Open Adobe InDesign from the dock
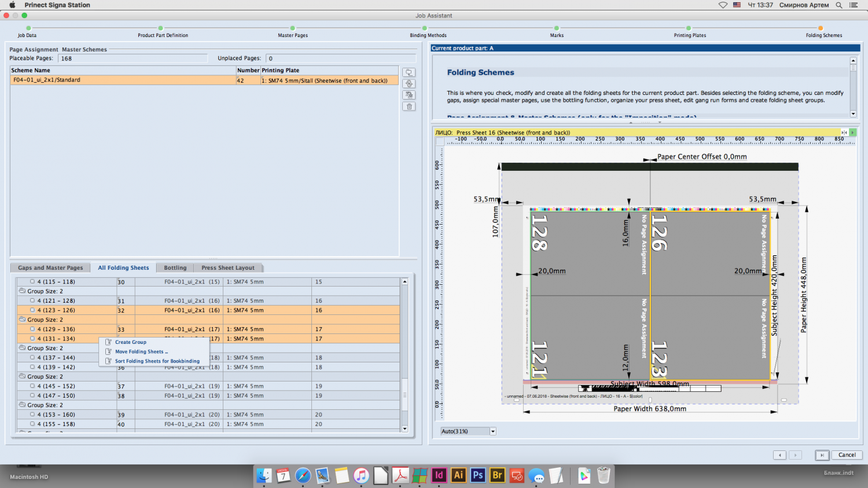Screen dimensions: 868x488 pyautogui.click(x=439, y=475)
